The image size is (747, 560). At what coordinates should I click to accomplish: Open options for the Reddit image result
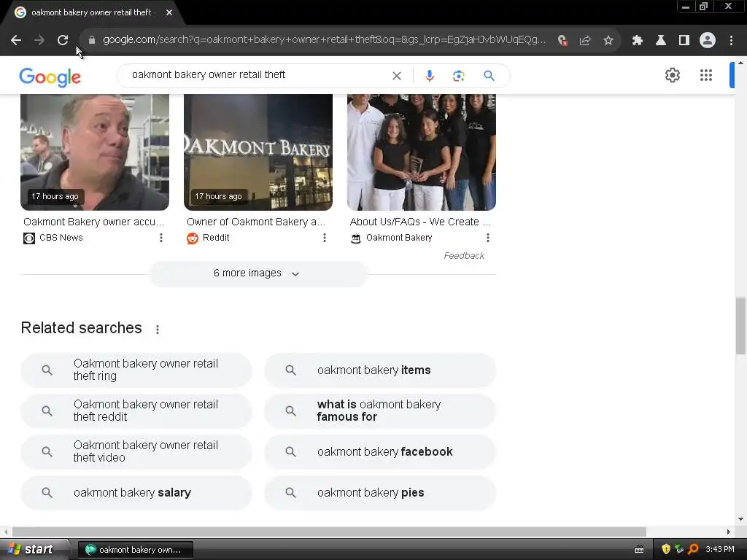325,238
